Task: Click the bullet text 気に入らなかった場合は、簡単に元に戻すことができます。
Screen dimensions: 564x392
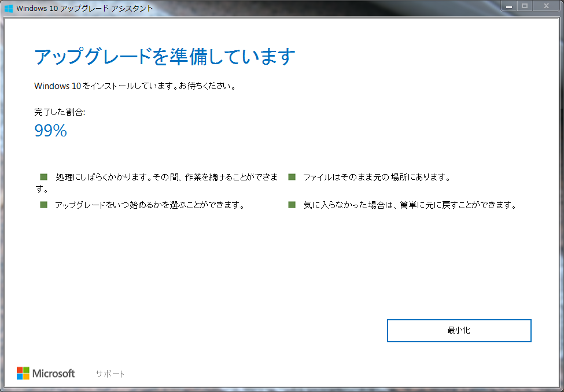Action: pos(410,205)
